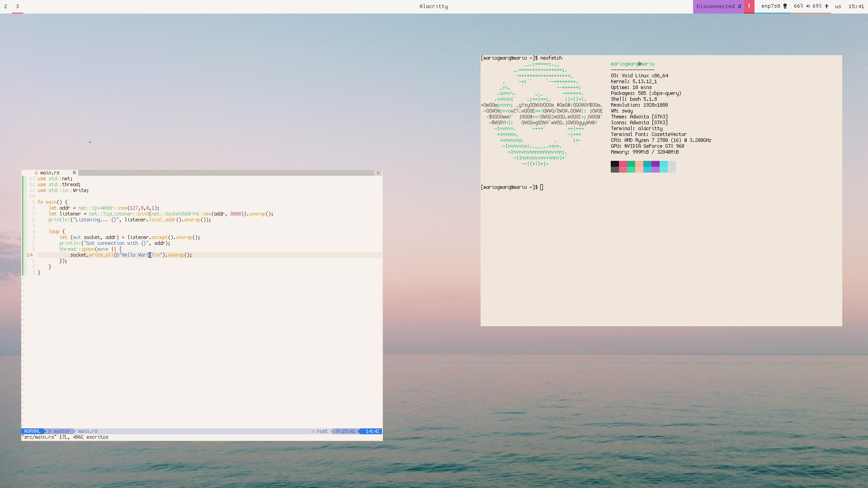Screen dimensions: 868x488
Task: Click the 15:41 clock in top bar
Action: (856, 6)
